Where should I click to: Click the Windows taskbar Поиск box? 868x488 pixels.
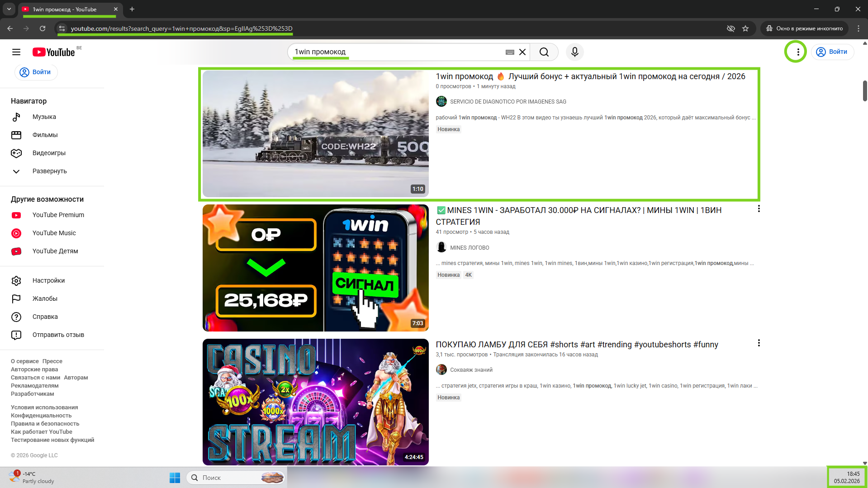click(236, 478)
